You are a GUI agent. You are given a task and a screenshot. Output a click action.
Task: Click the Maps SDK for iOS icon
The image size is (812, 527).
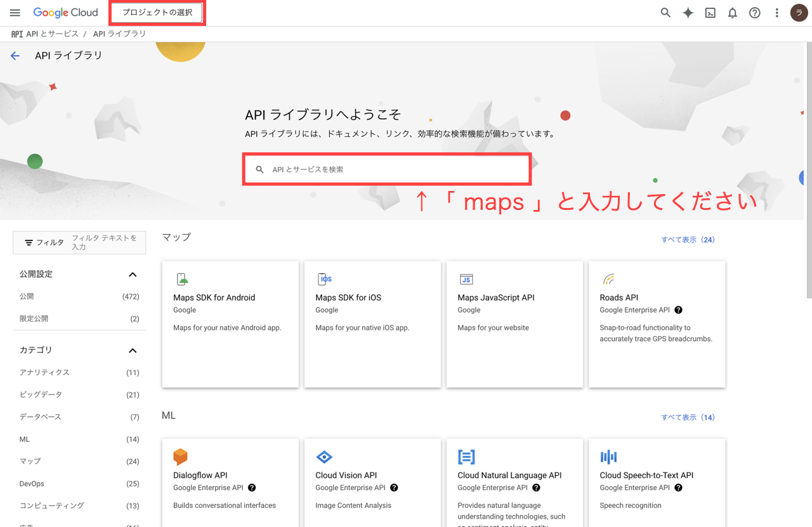pos(324,279)
